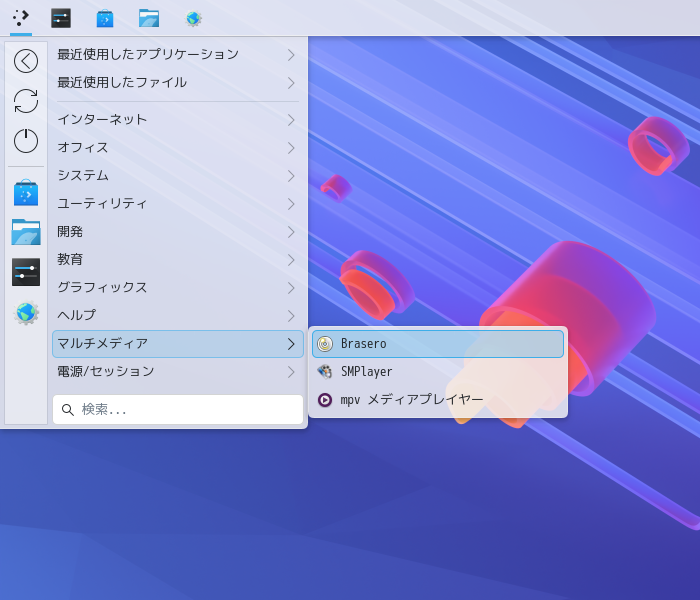
Task: Click the power off icon in sidebar
Action: (26, 141)
